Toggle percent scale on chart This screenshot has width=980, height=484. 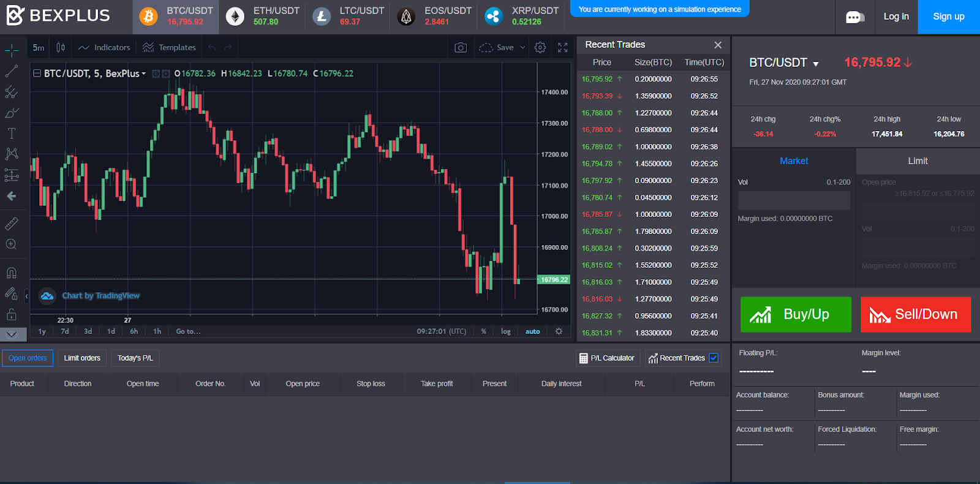coord(484,331)
